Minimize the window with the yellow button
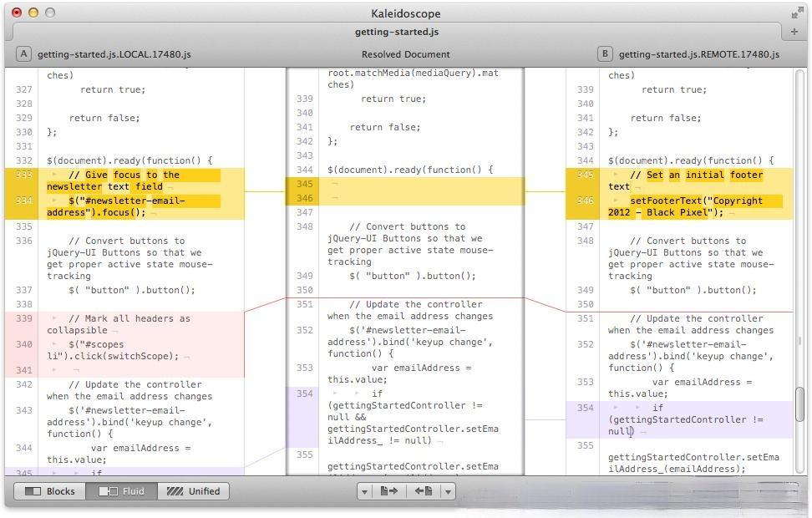Screen dimensions: 812x518 point(33,13)
